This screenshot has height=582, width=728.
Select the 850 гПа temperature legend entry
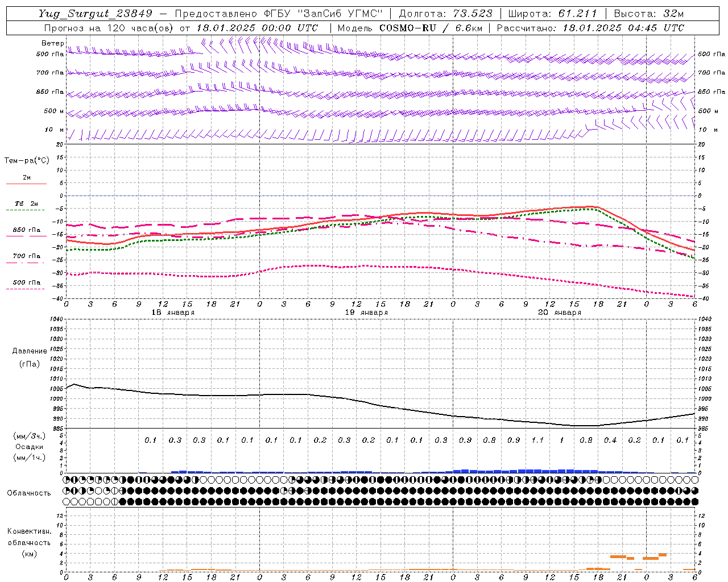[27, 230]
